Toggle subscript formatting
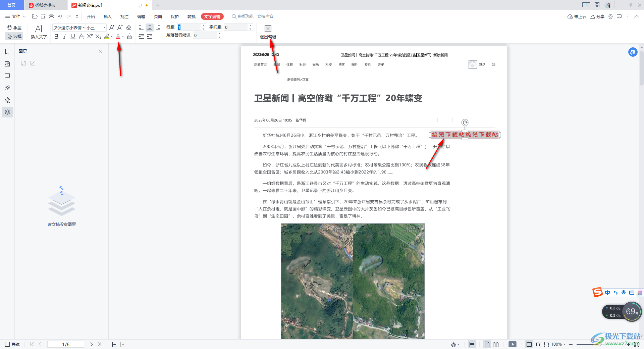The height and width of the screenshot is (349, 644). click(x=98, y=36)
